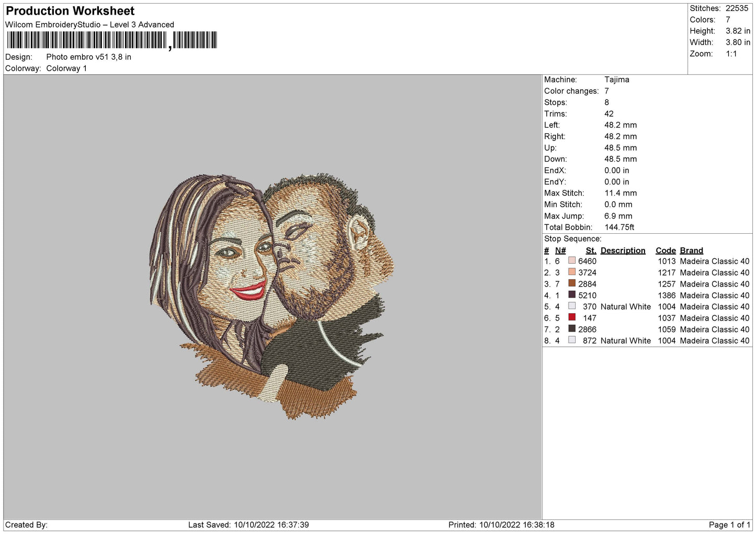The height and width of the screenshot is (534, 756).
Task: Click the light pink swatch for stop 1
Action: [572, 260]
